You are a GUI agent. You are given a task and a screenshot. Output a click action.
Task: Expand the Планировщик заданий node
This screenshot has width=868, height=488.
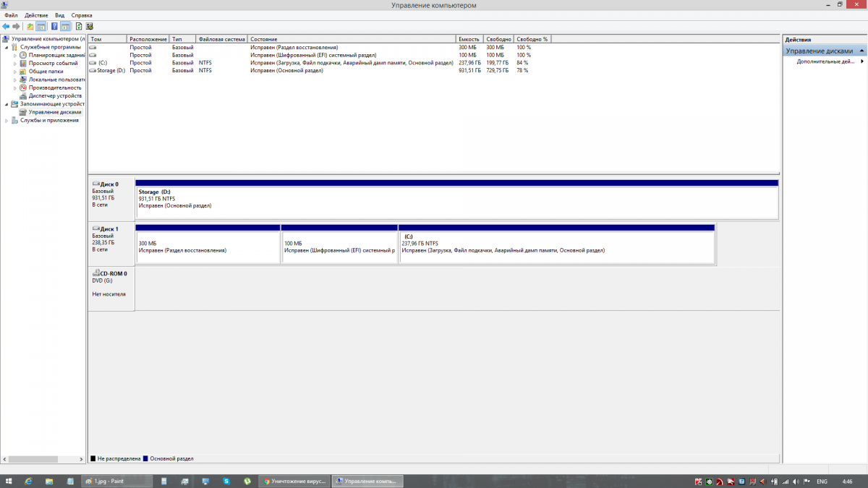(x=15, y=55)
